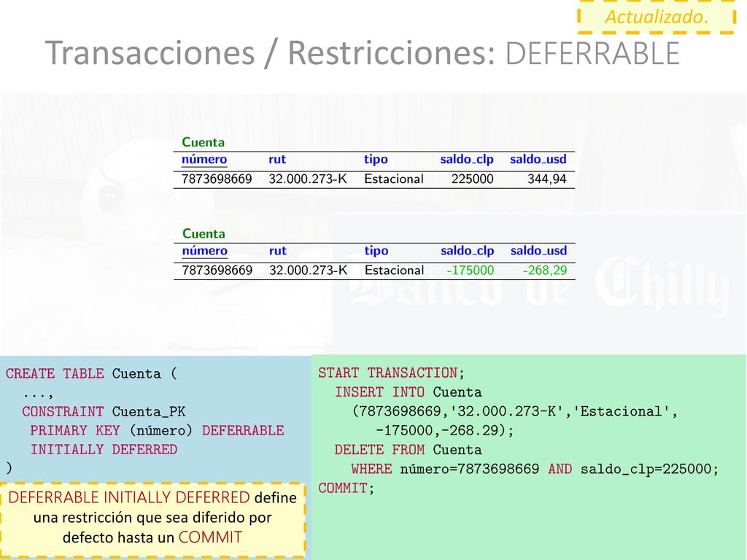Screen dimensions: 747x560
Task: Click 'número' header in the first table
Action: [x=204, y=159]
